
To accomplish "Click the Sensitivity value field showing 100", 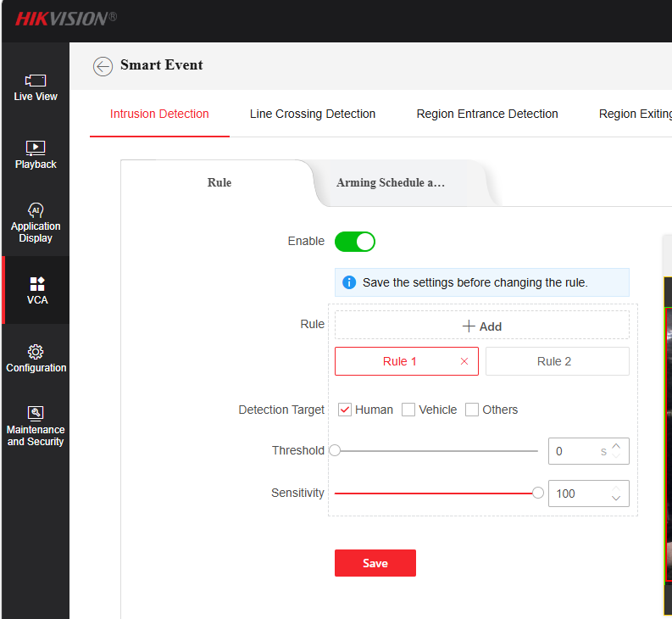I will [x=588, y=494].
